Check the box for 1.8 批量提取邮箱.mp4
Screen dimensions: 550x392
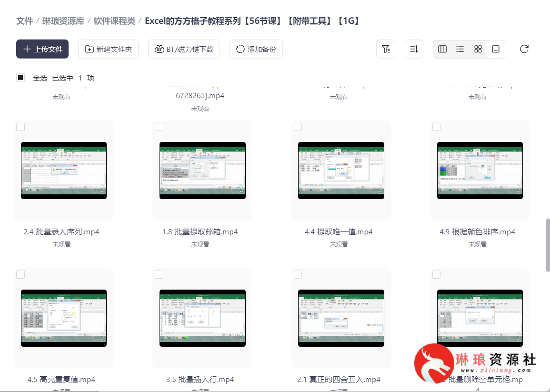tap(159, 127)
